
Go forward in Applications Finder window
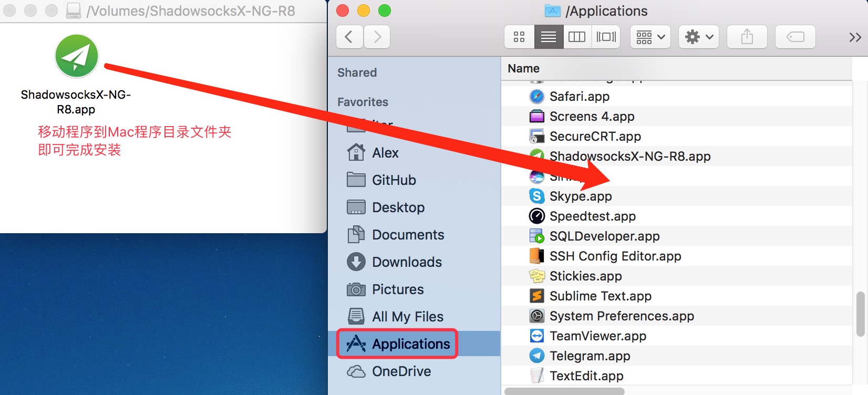[377, 37]
